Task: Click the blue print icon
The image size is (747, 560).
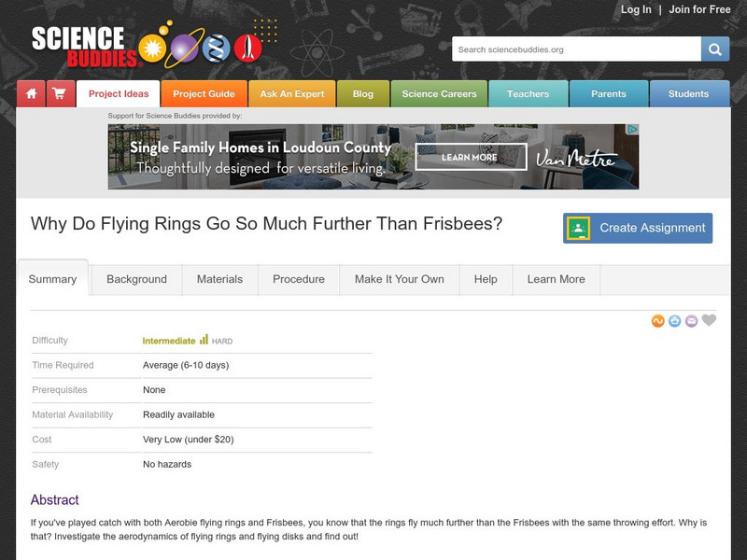Action: click(x=674, y=321)
